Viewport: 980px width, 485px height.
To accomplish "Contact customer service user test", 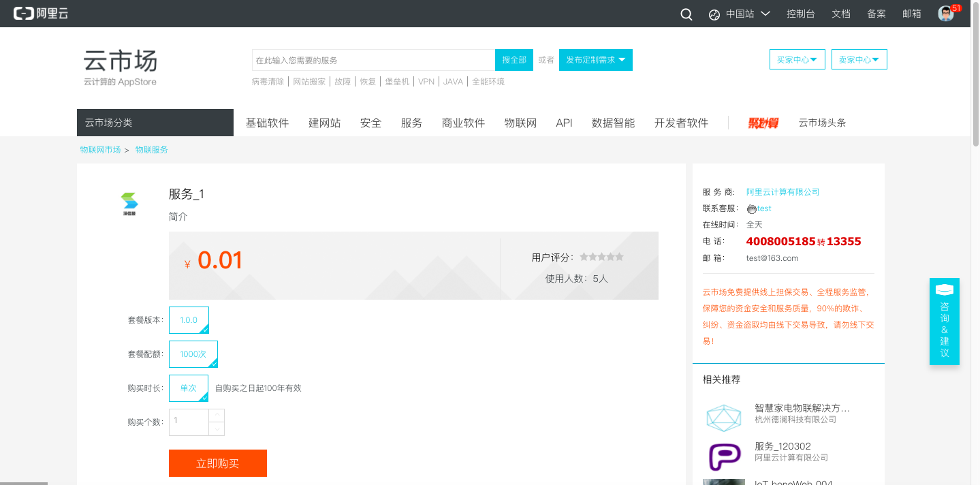I will tap(764, 208).
